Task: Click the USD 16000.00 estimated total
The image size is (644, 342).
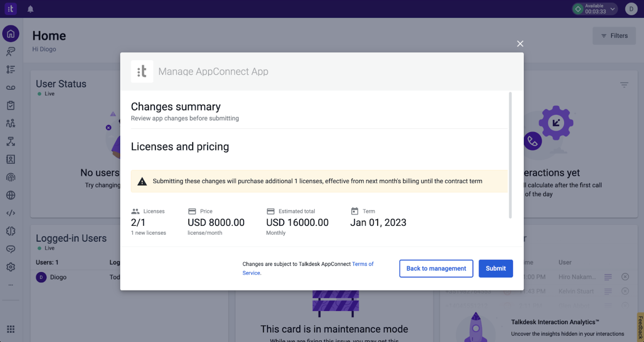Action: pos(297,222)
